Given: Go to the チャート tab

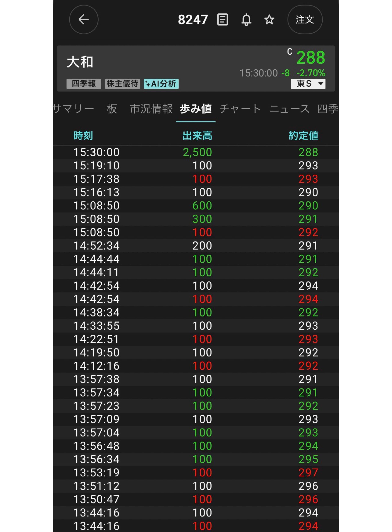Looking at the screenshot, I should 240,109.
